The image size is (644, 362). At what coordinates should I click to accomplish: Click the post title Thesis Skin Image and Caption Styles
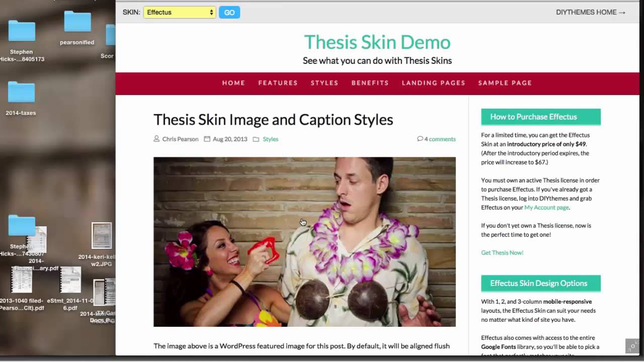click(273, 120)
